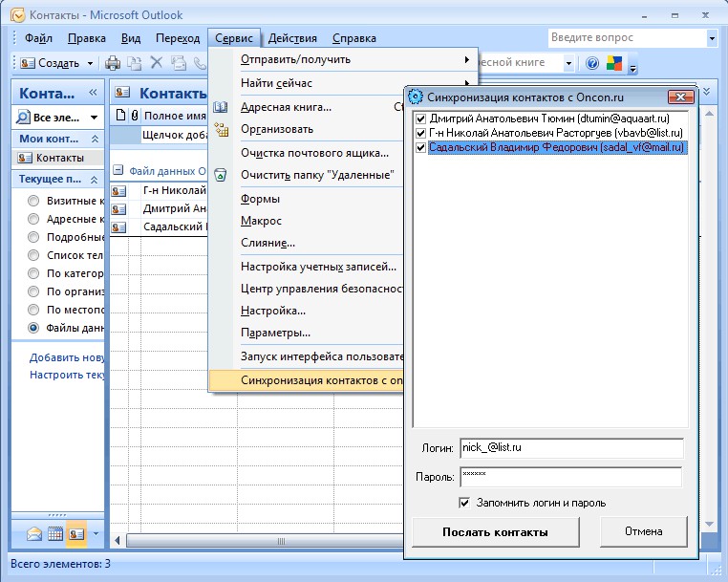Viewport: 728px width, 582px height.
Task: Open Mail view via envelope icon
Action: coord(33,534)
